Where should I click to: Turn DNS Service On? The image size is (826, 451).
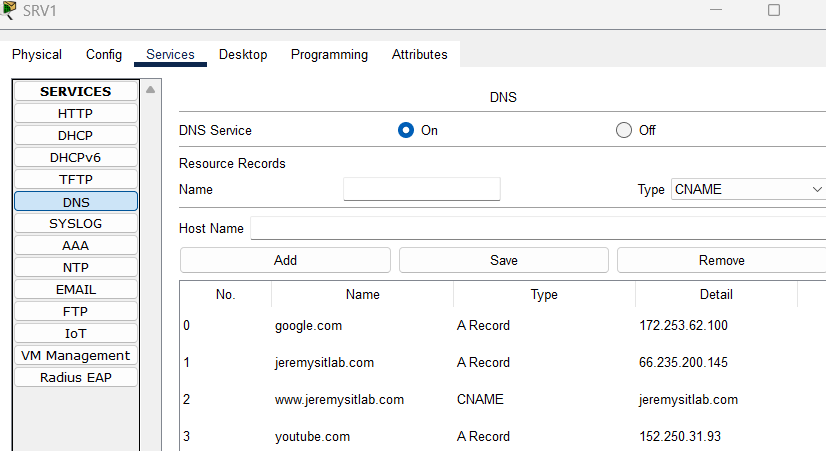(x=406, y=130)
